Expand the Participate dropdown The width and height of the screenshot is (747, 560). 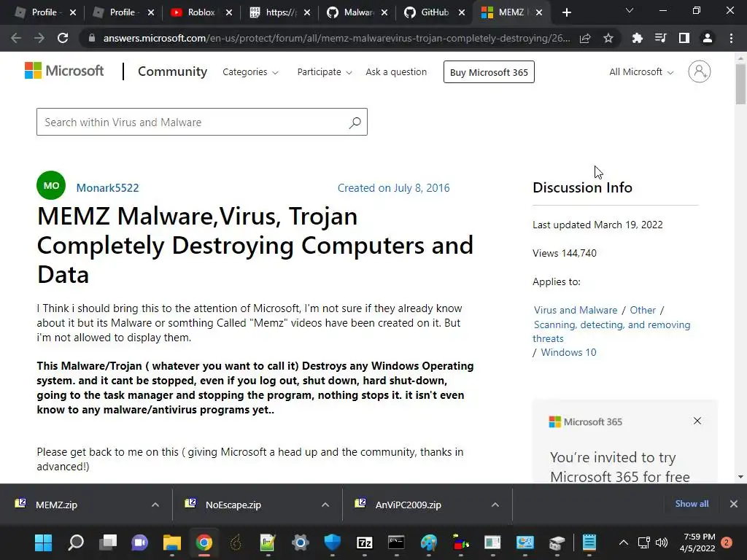325,72
